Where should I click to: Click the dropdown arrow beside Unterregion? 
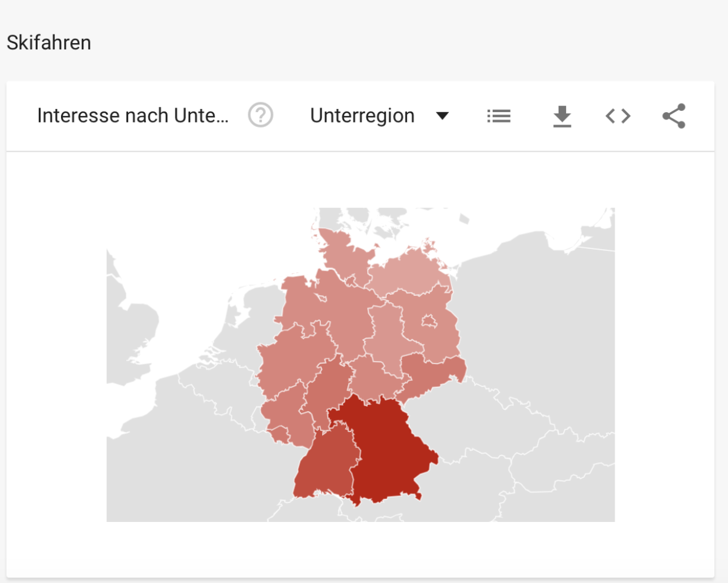(x=442, y=116)
